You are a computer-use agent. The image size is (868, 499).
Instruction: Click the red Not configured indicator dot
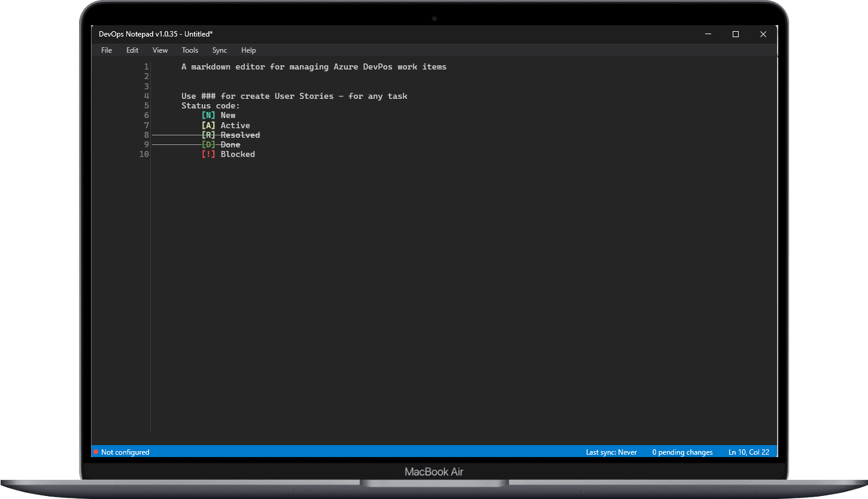[x=96, y=452]
